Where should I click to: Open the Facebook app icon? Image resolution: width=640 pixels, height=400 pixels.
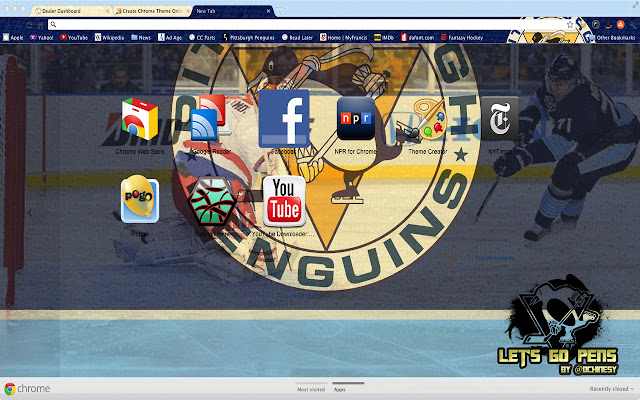click(284, 118)
